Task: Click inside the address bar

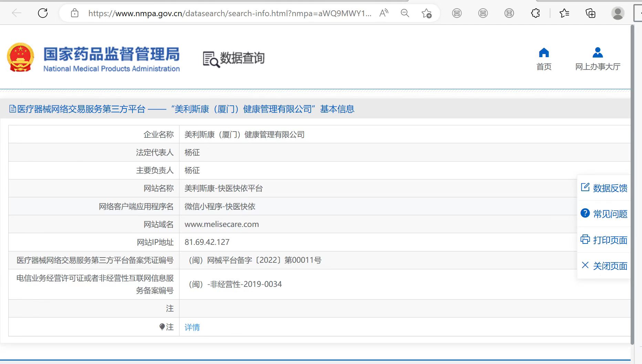Action: tap(227, 13)
